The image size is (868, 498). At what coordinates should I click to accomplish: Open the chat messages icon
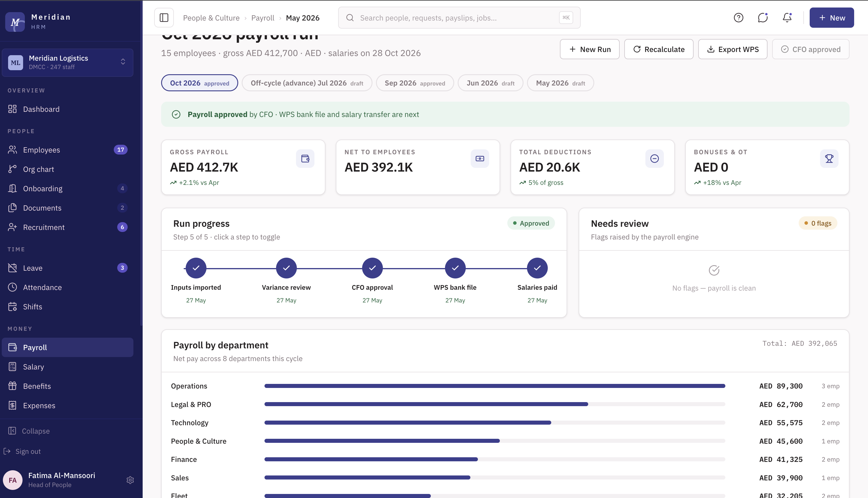(763, 17)
